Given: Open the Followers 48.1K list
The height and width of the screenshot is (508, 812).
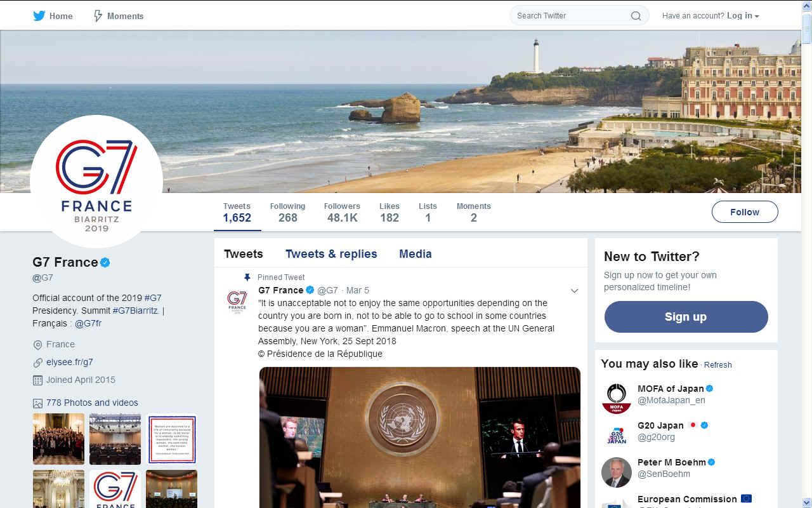Looking at the screenshot, I should (342, 212).
